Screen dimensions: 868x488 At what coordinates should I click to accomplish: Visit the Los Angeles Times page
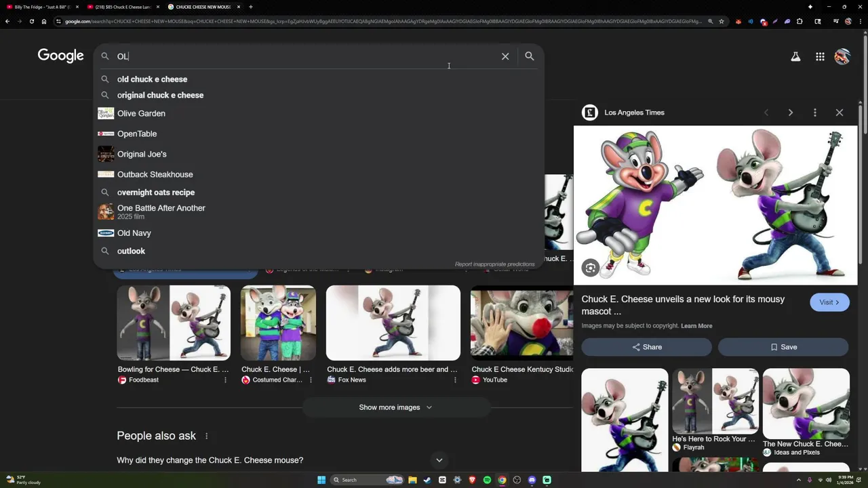pyautogui.click(x=829, y=302)
